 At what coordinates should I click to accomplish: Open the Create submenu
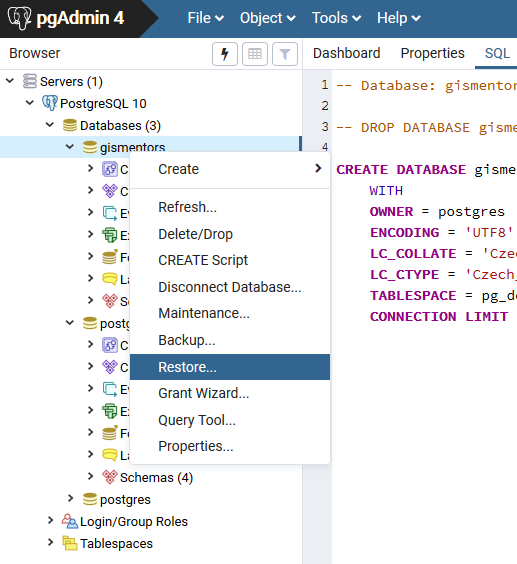230,169
